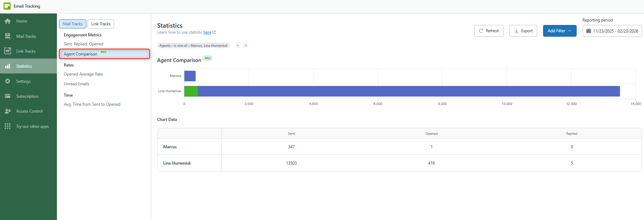Click the Settings gear icon
644x220 pixels.
pos(8,81)
